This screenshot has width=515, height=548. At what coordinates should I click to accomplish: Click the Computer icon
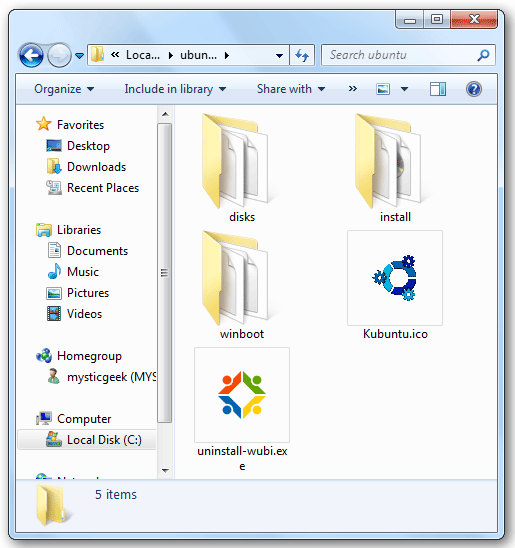pos(44,418)
